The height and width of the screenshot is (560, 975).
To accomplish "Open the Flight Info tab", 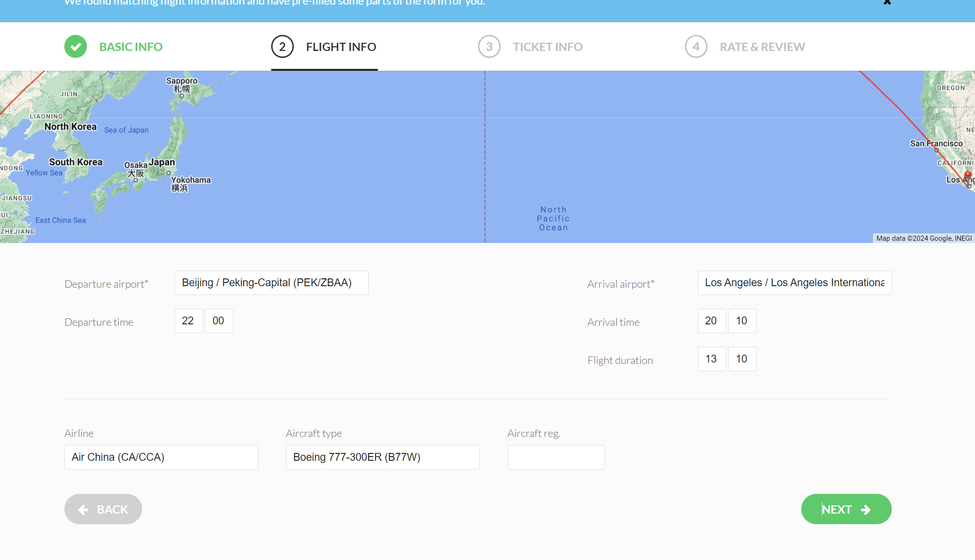I will (341, 47).
